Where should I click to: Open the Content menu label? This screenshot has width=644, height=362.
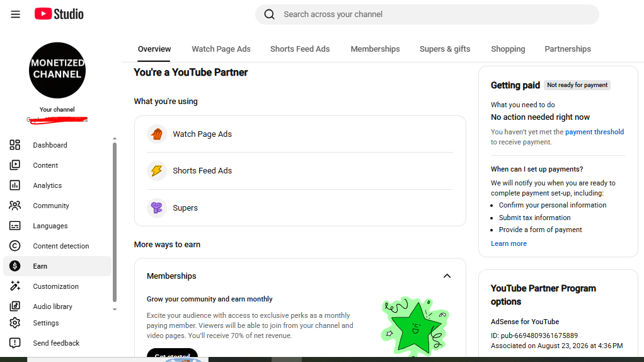[45, 165]
